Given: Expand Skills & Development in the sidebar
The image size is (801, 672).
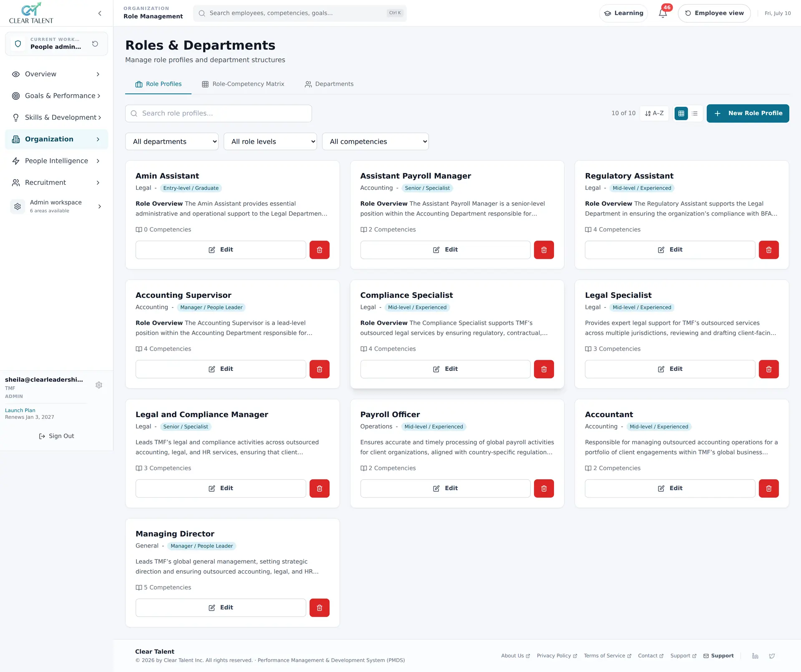Looking at the screenshot, I should coord(56,118).
